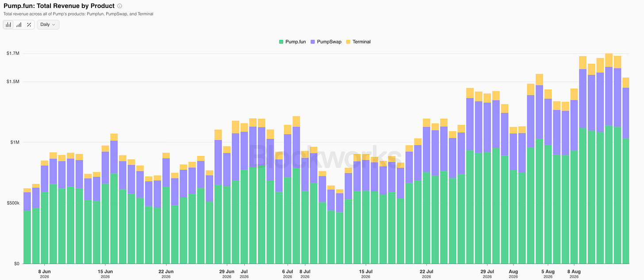Click the 22 Jun x-axis label
The width and height of the screenshot is (644, 280).
click(166, 274)
